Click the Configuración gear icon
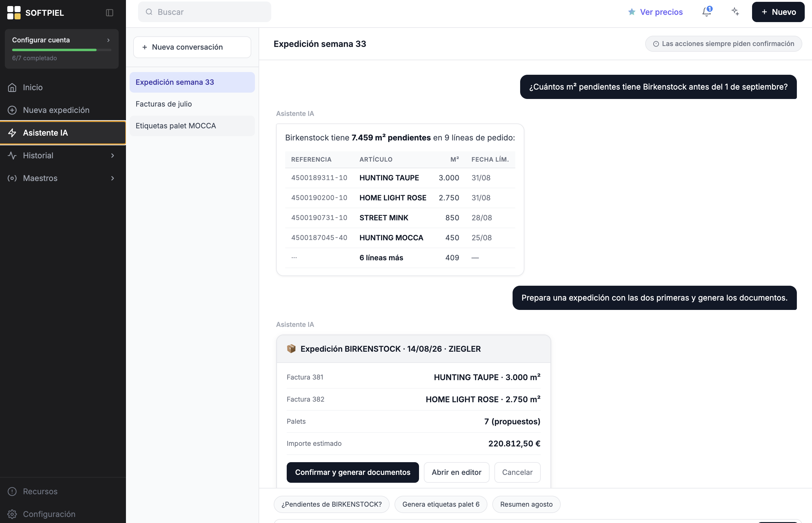The image size is (812, 523). (12, 514)
